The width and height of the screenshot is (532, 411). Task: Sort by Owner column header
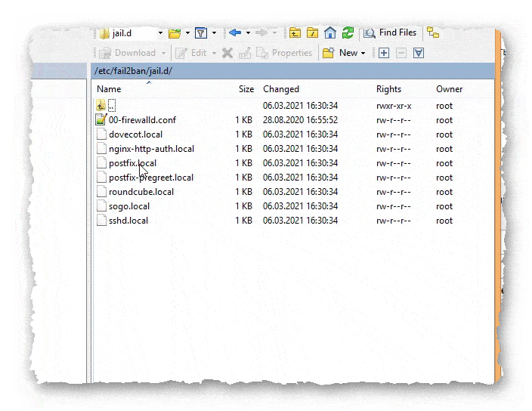(x=449, y=89)
